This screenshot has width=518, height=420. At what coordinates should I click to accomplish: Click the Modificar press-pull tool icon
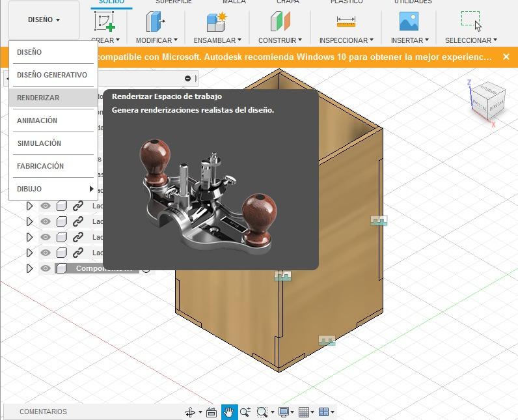[156, 21]
